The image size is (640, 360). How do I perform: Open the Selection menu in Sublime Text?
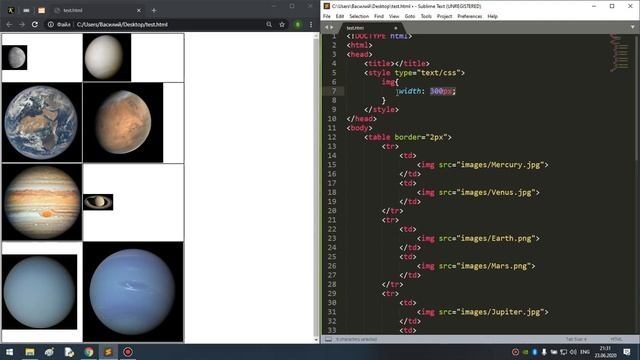point(359,16)
